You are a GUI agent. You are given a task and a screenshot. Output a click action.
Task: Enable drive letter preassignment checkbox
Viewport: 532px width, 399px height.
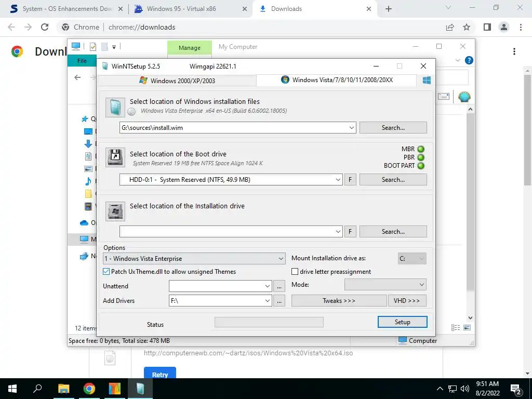coord(295,271)
